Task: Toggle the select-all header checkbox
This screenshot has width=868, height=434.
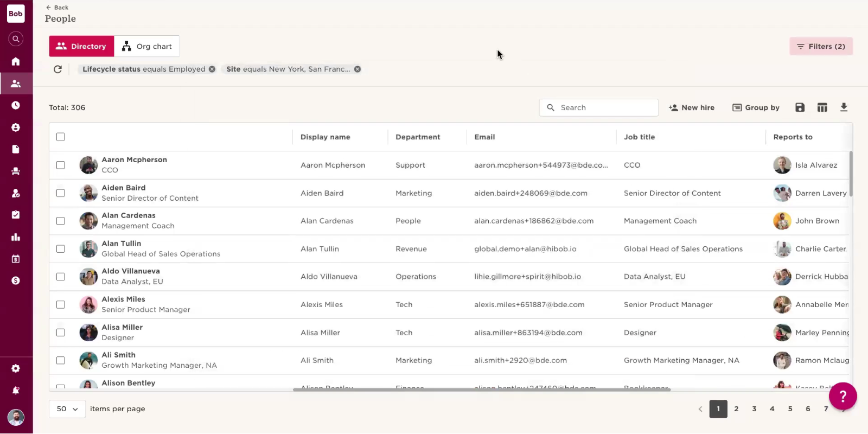Action: [x=61, y=137]
